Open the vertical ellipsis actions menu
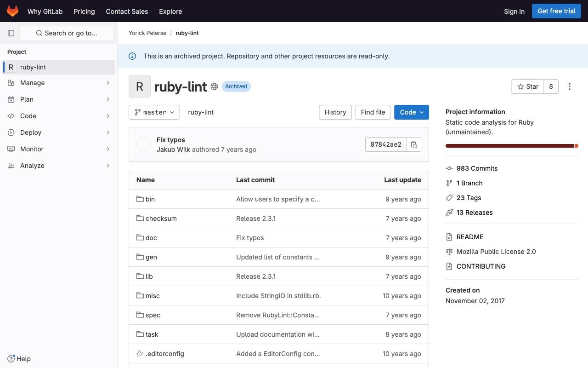This screenshot has width=588, height=368. [x=570, y=86]
